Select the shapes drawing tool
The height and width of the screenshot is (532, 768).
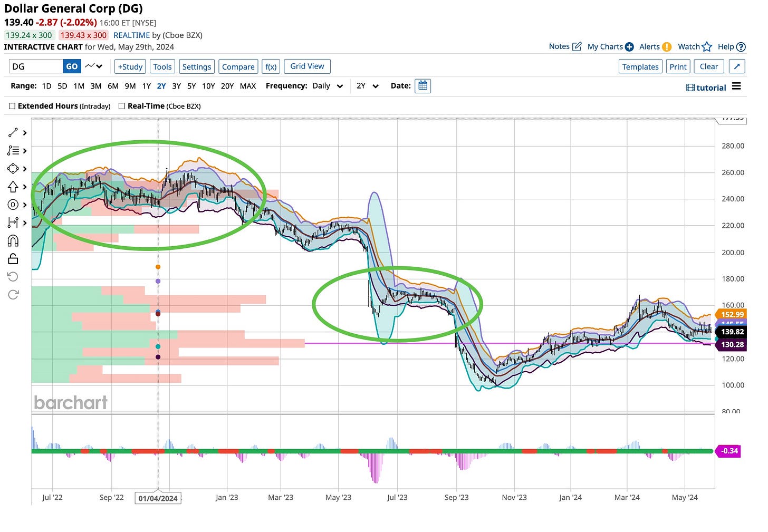point(13,169)
